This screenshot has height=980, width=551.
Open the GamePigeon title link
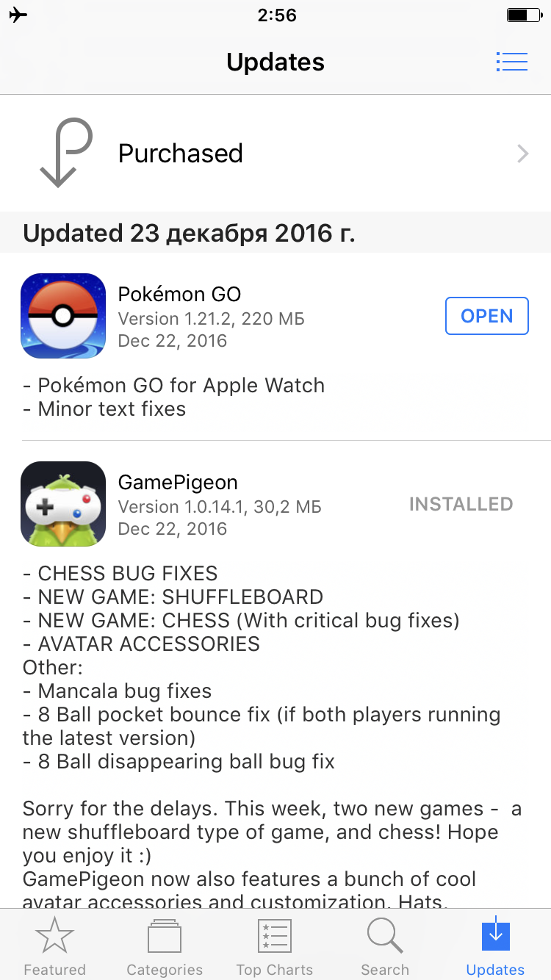coord(178,483)
